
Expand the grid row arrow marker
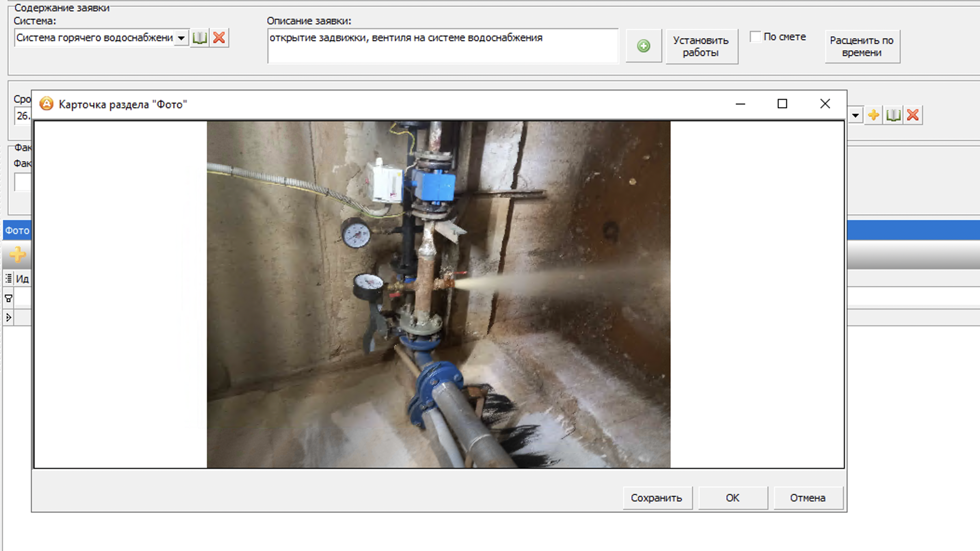[8, 317]
